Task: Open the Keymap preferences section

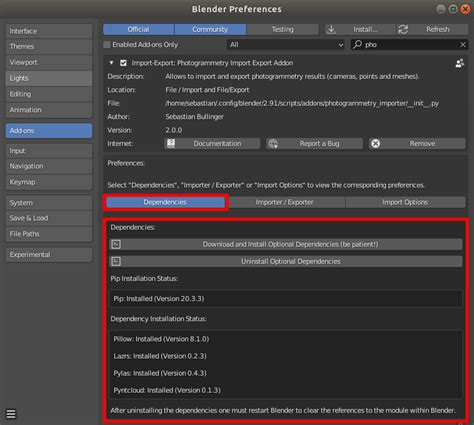Action: tap(49, 182)
